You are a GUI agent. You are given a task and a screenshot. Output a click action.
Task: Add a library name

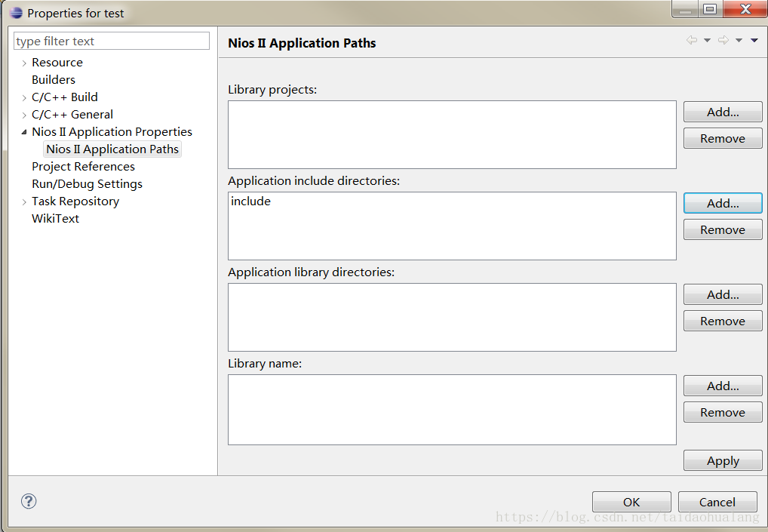point(723,386)
